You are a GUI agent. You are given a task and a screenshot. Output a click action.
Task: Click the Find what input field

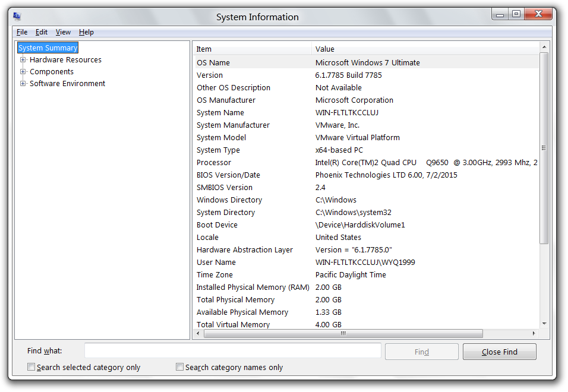point(232,351)
